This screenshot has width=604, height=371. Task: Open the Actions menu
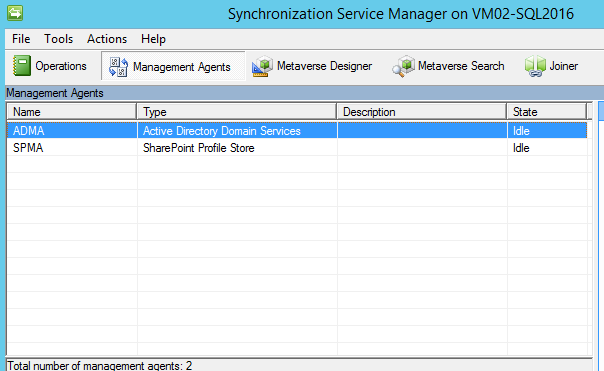pos(107,39)
